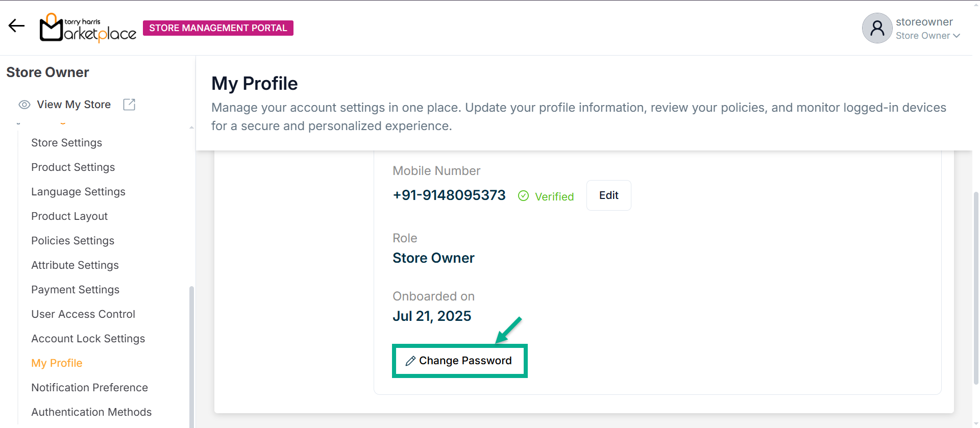Click Edit next to the mobile number

pos(608,195)
